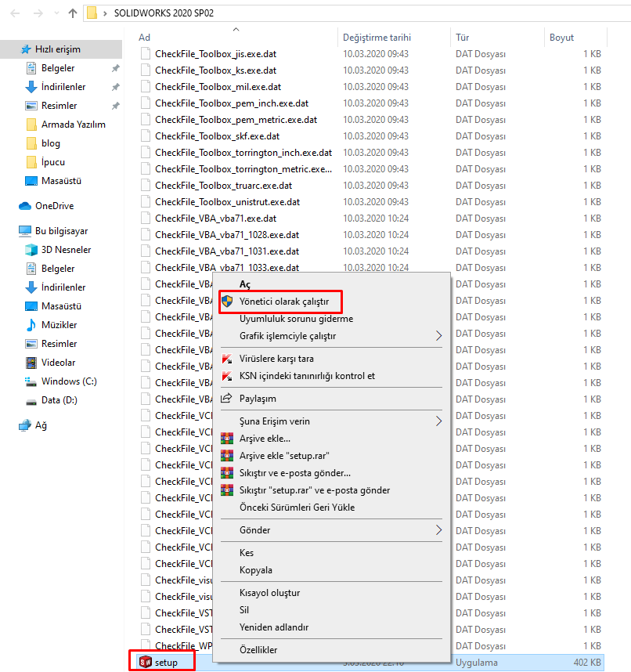Expand the Şuna Erişim verin submenu arrow
631x672 pixels.
[x=438, y=421]
